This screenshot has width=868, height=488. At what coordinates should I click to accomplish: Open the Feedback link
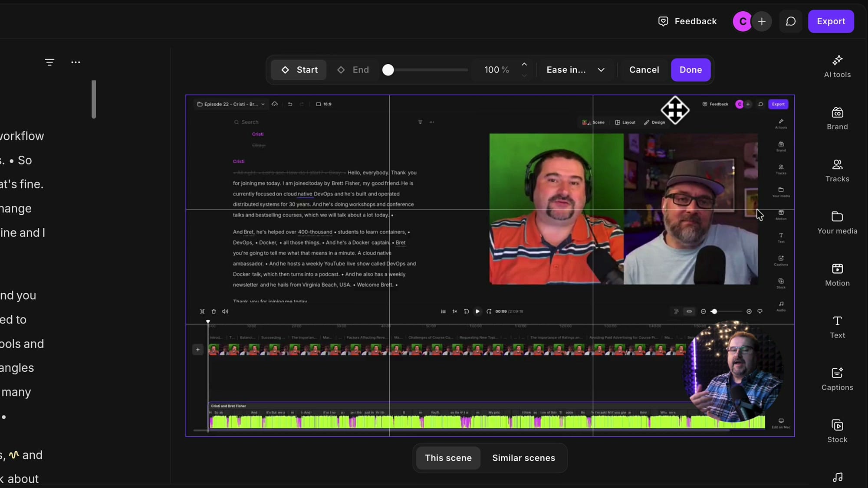[687, 21]
